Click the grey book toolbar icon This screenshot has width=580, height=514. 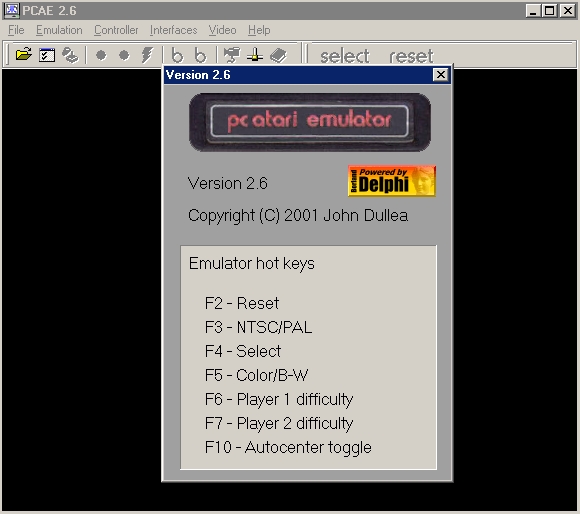[278, 55]
